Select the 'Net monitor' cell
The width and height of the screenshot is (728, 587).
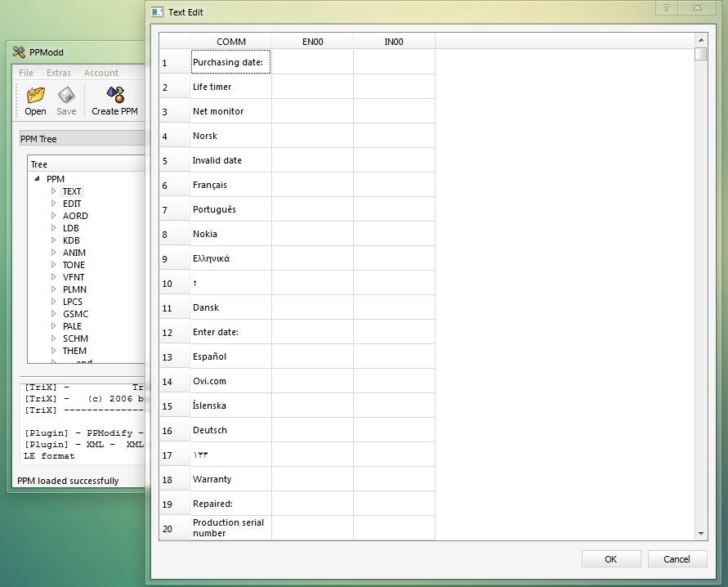pos(230,111)
